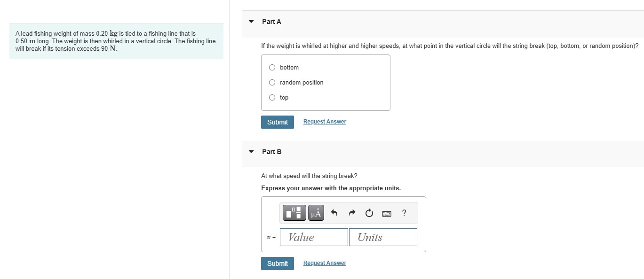Click Request Answer link for Part B
Viewport: 644px width, 279px height.
pos(325,263)
